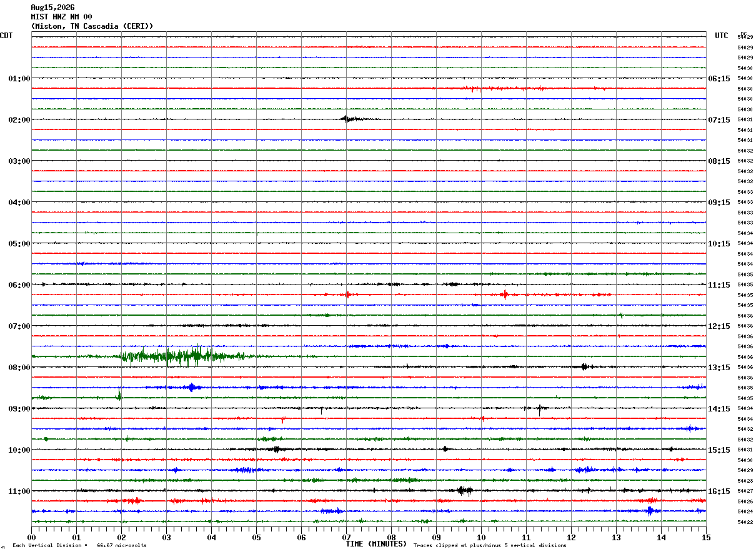Click the Traces clipped footnote text

490,546
